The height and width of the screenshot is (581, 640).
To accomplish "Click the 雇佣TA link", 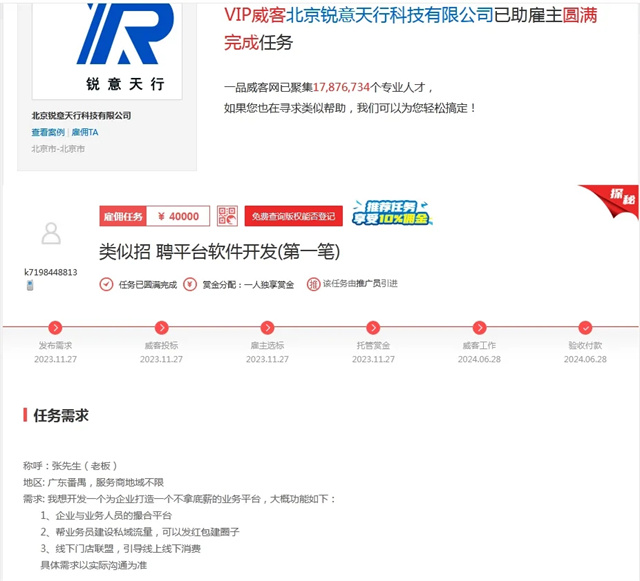I will [x=85, y=132].
